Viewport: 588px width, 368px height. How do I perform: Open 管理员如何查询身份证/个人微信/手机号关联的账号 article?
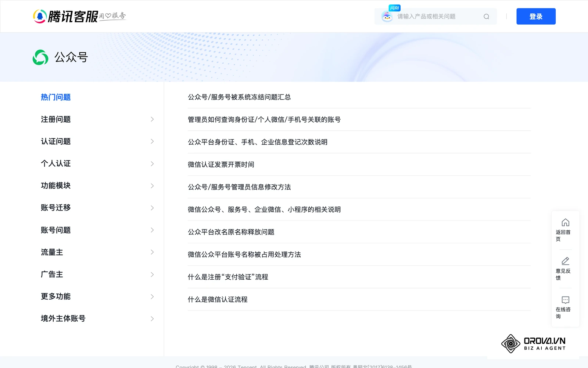coord(264,120)
